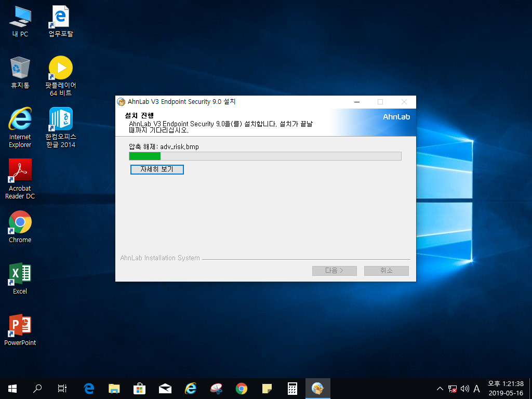532x399 pixels.
Task: Open taskbar search magnifier
Action: [x=37, y=389]
